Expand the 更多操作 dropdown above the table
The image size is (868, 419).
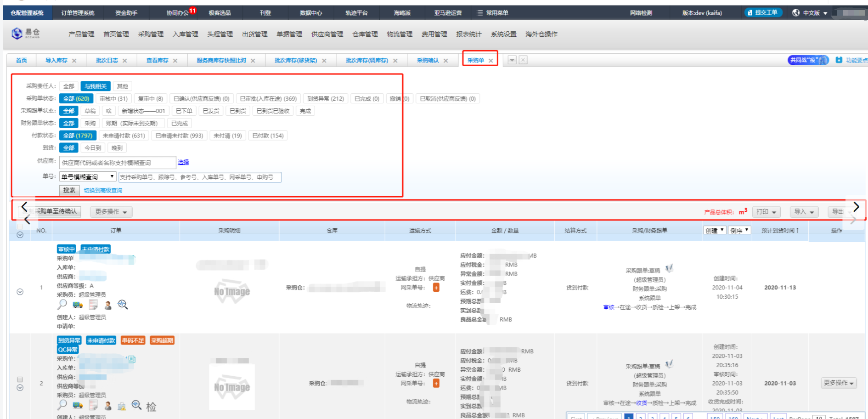(x=110, y=211)
